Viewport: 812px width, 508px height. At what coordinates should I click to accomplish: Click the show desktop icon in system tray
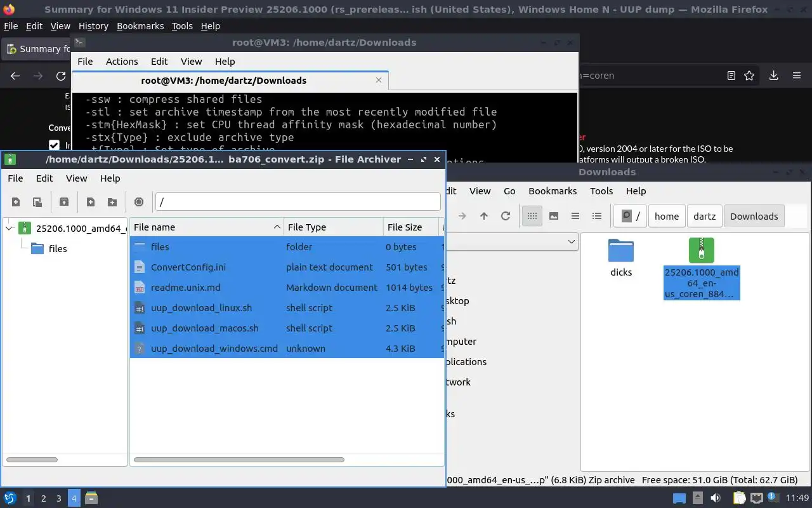(679, 498)
